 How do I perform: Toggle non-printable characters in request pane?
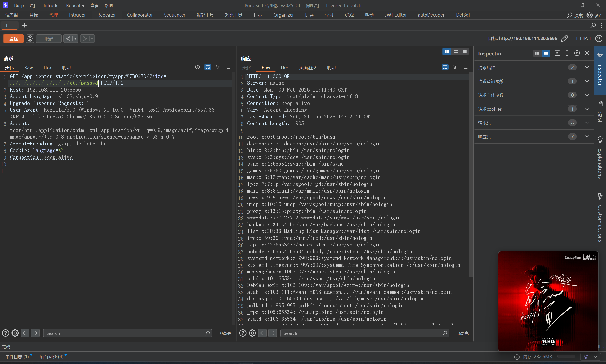pyautogui.click(x=218, y=67)
